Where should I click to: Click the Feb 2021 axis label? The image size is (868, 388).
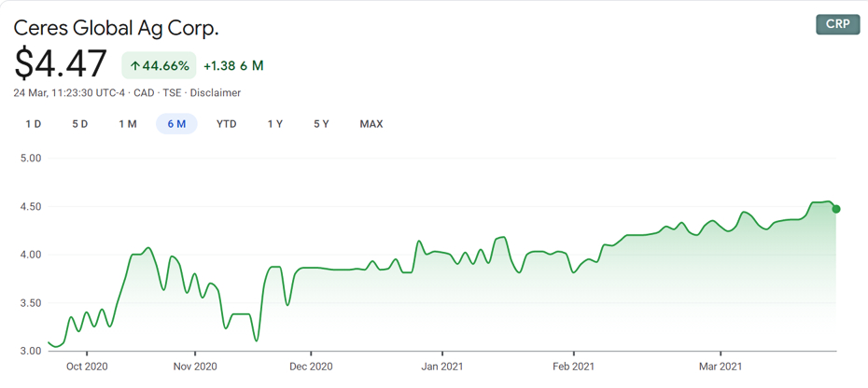point(574,367)
